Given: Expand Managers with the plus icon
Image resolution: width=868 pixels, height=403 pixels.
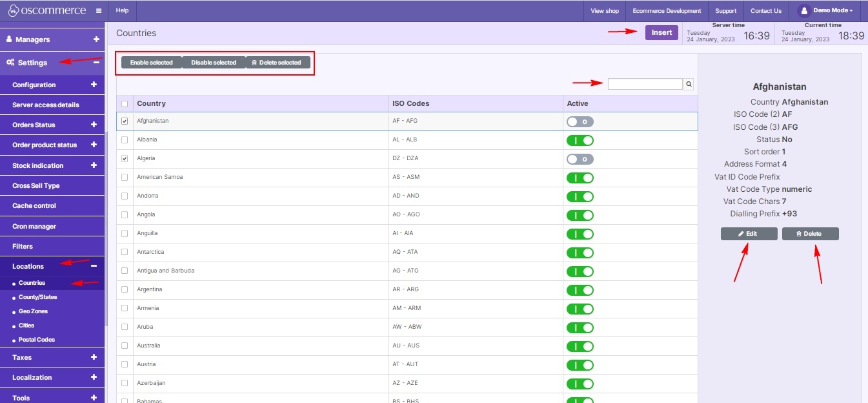Looking at the screenshot, I should (96, 39).
